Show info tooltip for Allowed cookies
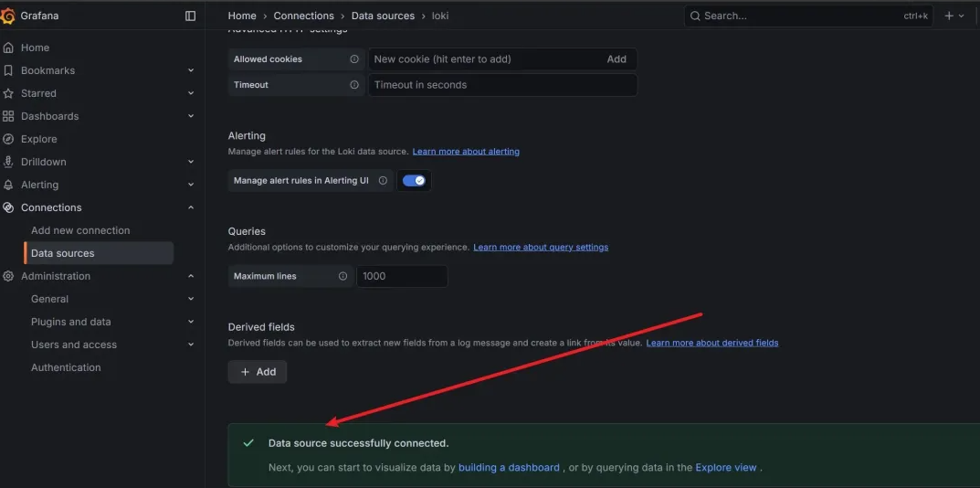This screenshot has height=488, width=980. (x=354, y=59)
